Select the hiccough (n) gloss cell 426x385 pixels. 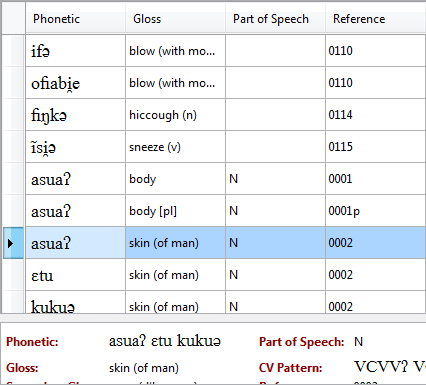(176, 115)
